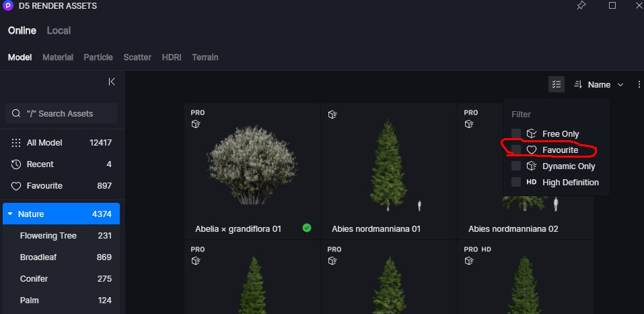Select the Nature category
The image size is (644, 314).
pos(61,214)
